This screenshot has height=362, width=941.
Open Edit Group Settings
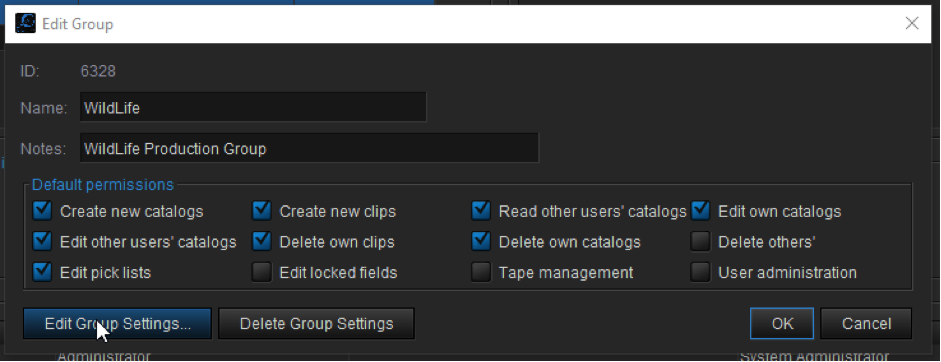coord(118,324)
